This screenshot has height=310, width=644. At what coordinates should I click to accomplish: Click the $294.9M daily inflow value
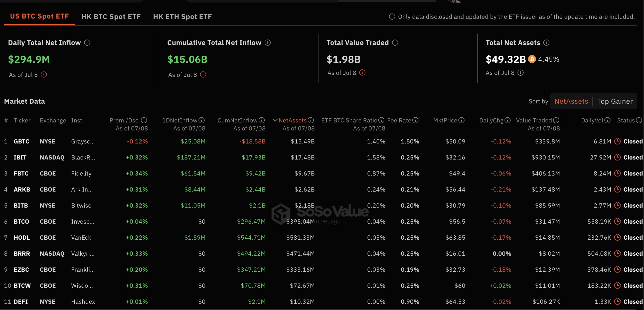[x=29, y=59]
